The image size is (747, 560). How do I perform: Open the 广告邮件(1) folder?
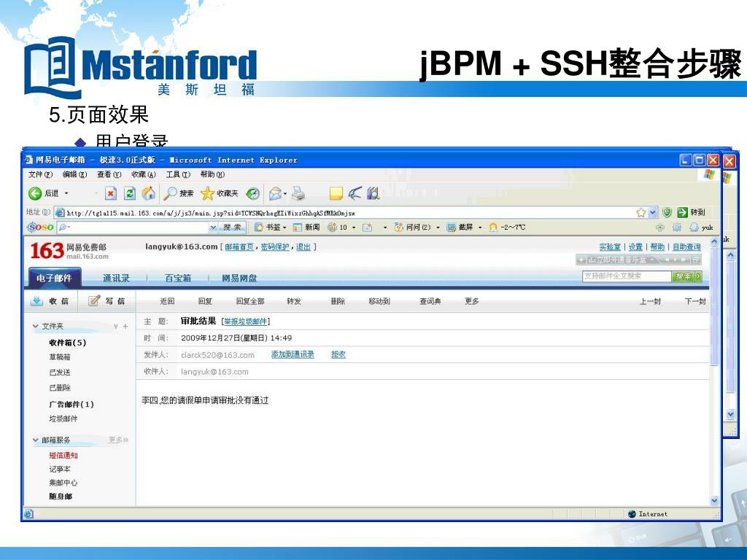point(71,404)
